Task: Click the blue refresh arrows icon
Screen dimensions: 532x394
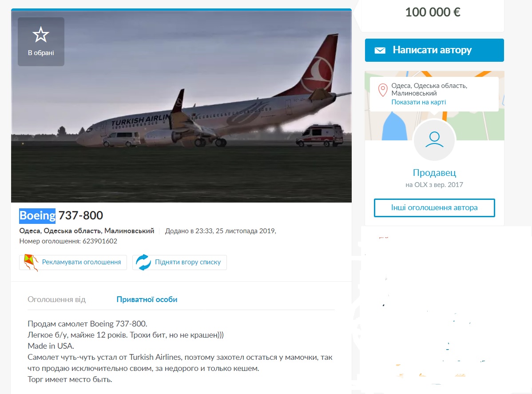Action: [x=143, y=263]
